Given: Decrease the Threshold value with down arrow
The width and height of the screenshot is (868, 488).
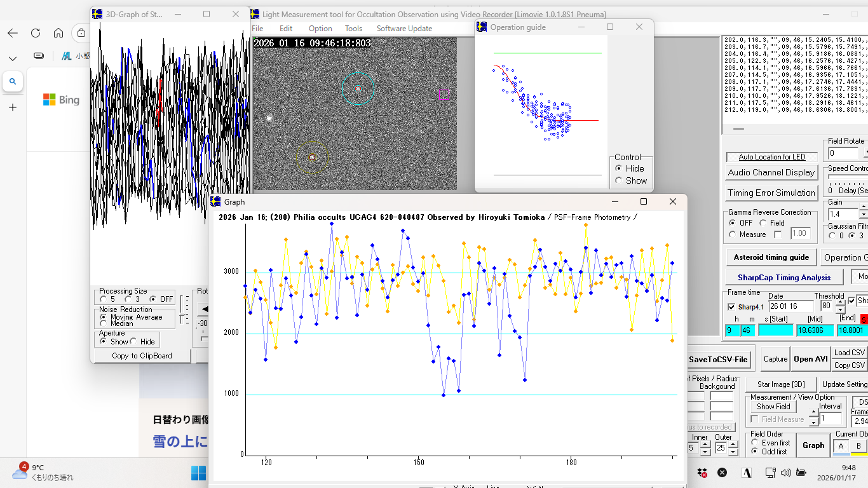Looking at the screenshot, I should (840, 309).
